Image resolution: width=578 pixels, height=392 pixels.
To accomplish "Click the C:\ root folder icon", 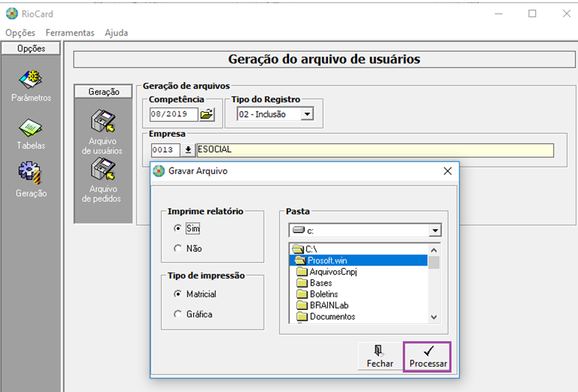I will (298, 249).
